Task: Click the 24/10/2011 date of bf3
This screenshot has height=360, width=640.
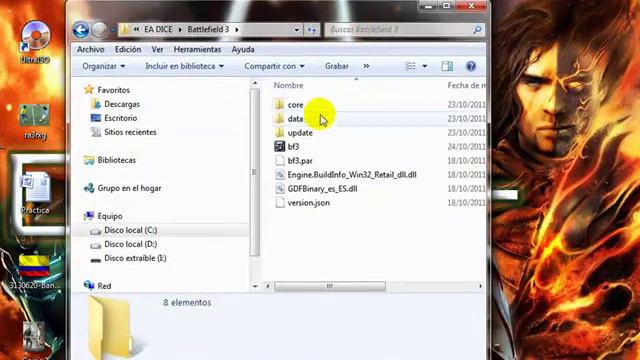Action: click(x=467, y=147)
